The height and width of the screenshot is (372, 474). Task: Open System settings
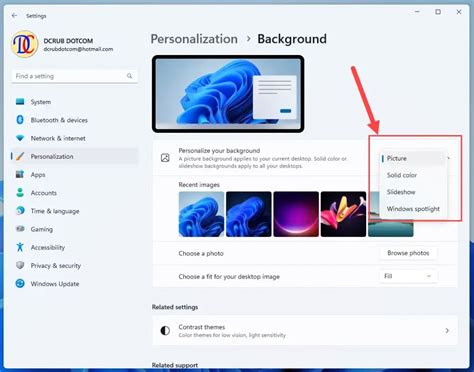(x=74, y=102)
